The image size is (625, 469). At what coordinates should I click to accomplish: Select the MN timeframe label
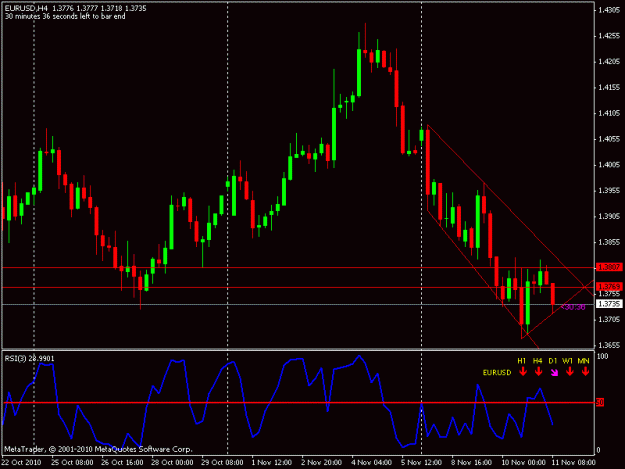coord(583,361)
